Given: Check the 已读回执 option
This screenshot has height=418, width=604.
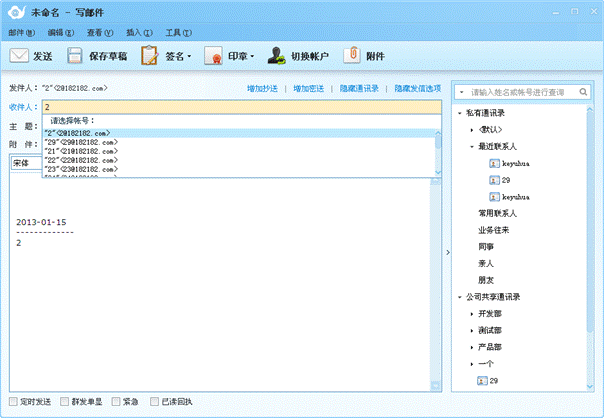Looking at the screenshot, I should coord(154,402).
